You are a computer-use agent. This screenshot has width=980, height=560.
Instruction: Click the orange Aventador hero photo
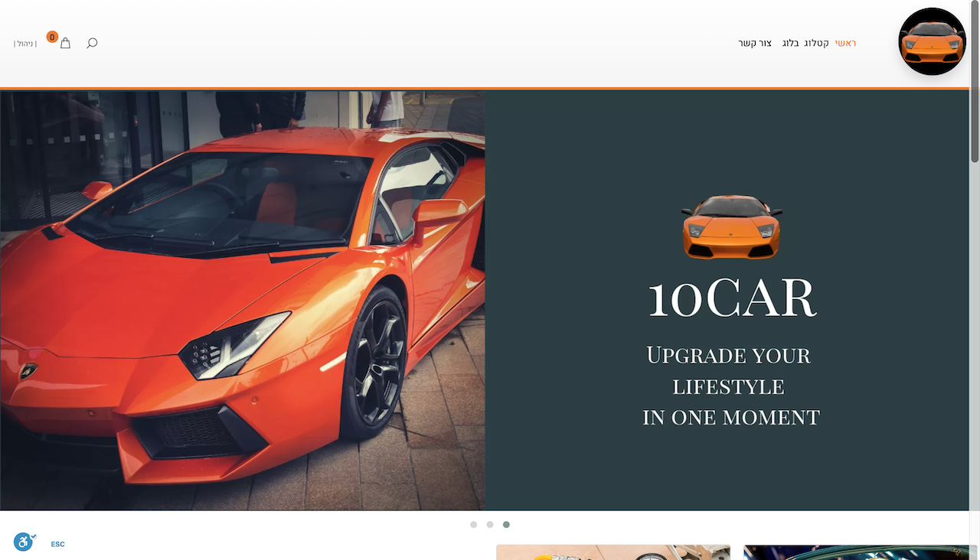click(242, 300)
